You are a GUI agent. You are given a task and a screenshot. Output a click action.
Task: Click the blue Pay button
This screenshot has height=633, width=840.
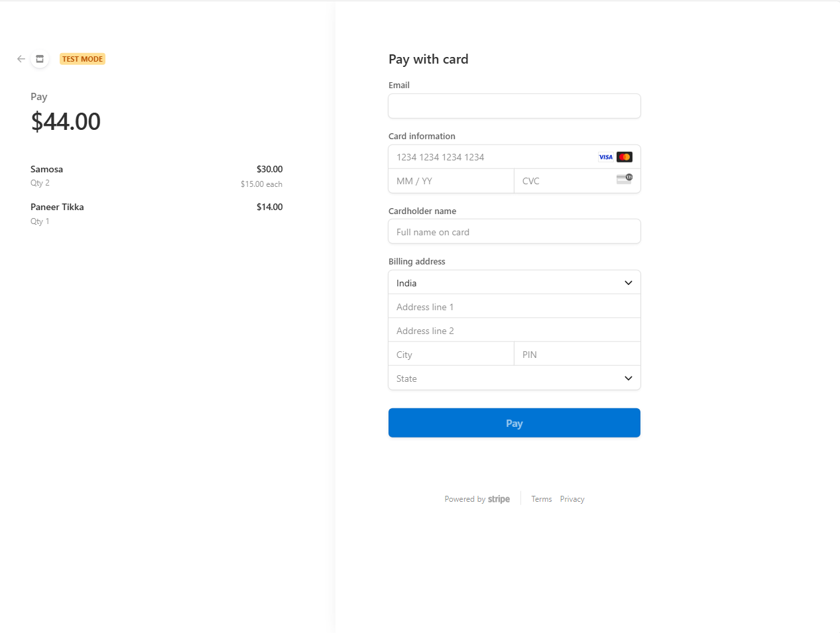(514, 423)
